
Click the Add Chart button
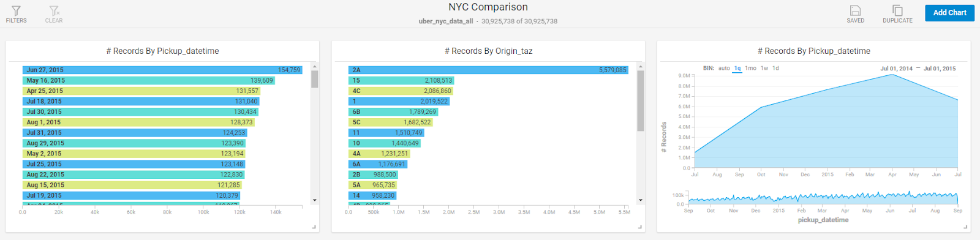[x=949, y=13]
